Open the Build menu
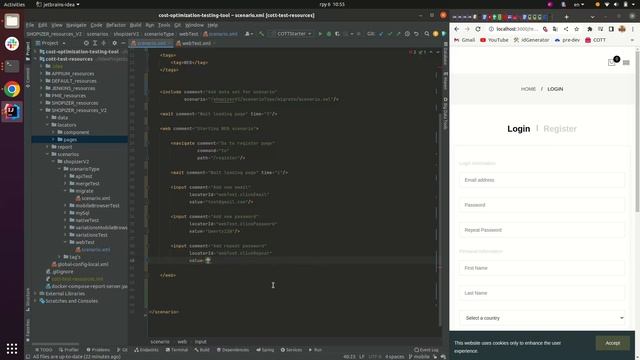The height and width of the screenshot is (360, 640). click(x=135, y=25)
